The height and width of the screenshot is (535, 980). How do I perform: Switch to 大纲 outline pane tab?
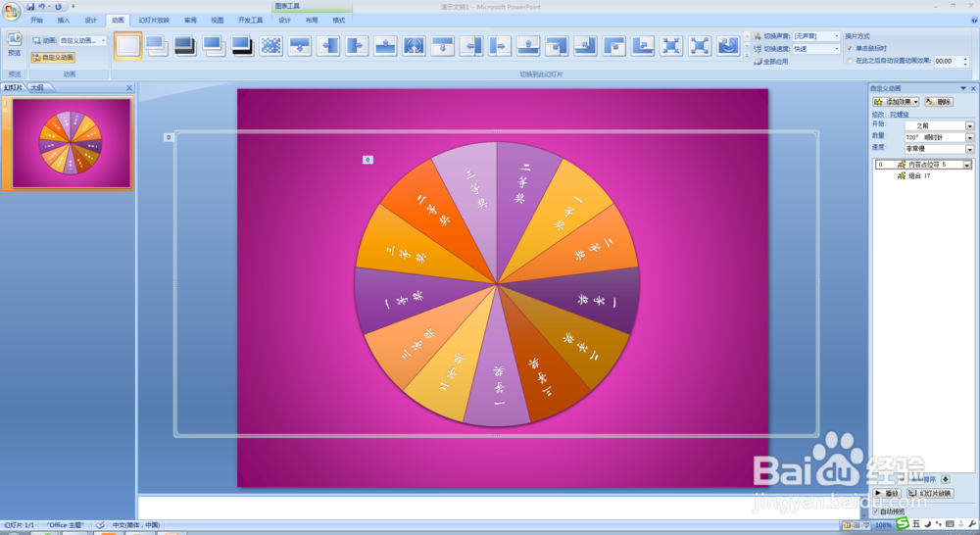(37, 87)
